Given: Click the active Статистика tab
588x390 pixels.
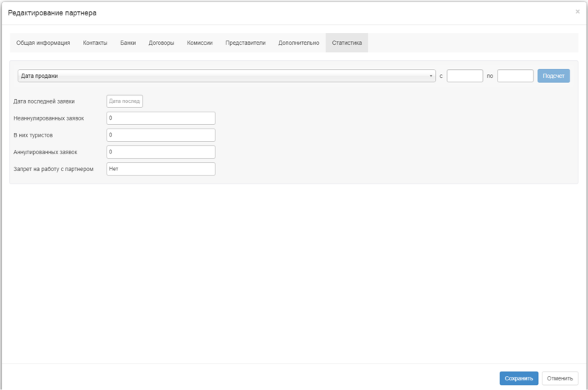Looking at the screenshot, I should pos(347,43).
